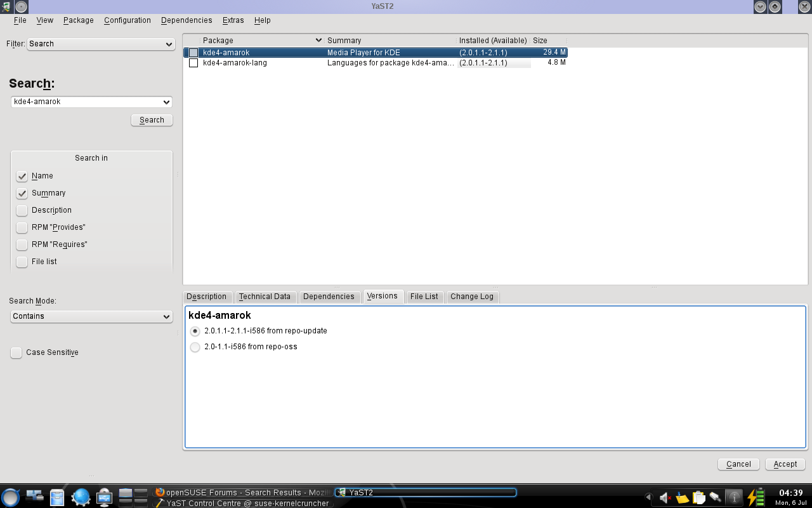Open the File menu
812x508 pixels.
(x=20, y=20)
